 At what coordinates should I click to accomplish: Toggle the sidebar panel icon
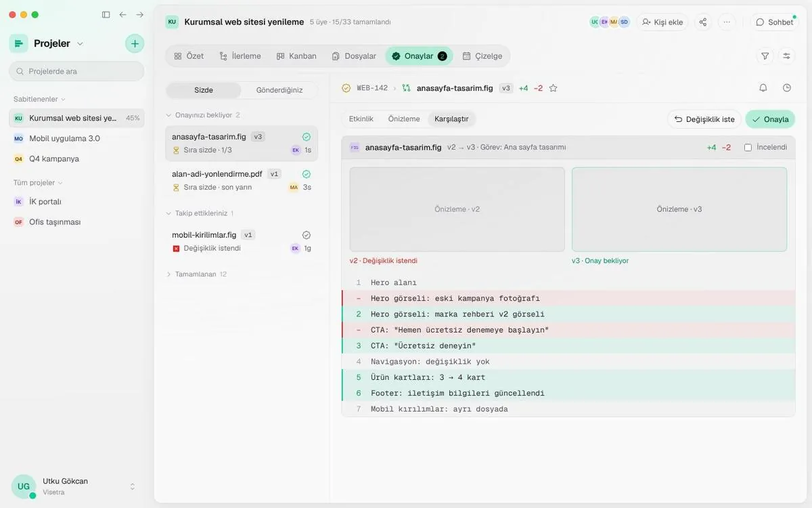click(x=106, y=14)
